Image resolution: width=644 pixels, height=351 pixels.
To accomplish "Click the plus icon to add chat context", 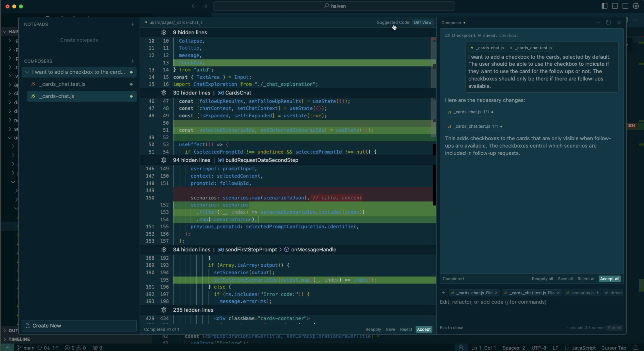I will pos(443,293).
